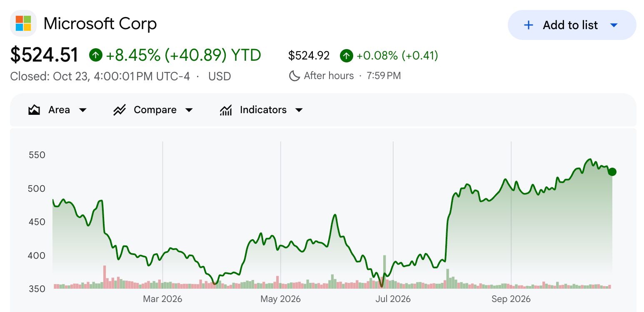Image resolution: width=644 pixels, height=312 pixels.
Task: Click the $524.51 closing price
Action: (x=45, y=55)
